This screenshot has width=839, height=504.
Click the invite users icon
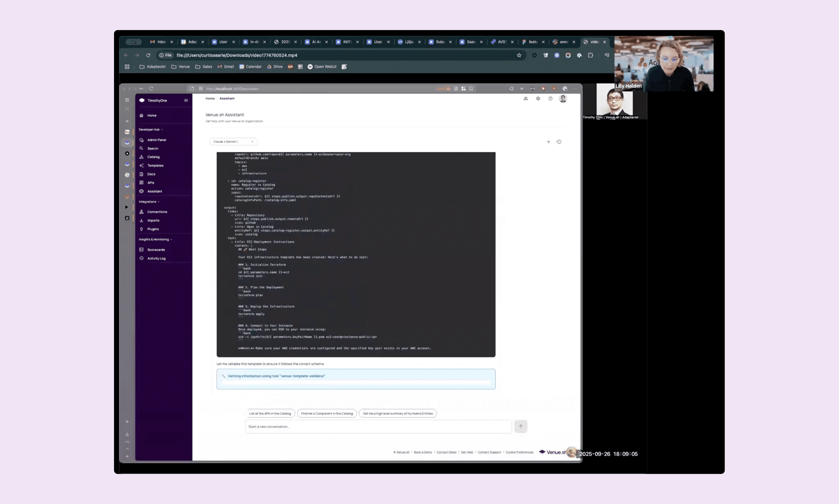525,98
